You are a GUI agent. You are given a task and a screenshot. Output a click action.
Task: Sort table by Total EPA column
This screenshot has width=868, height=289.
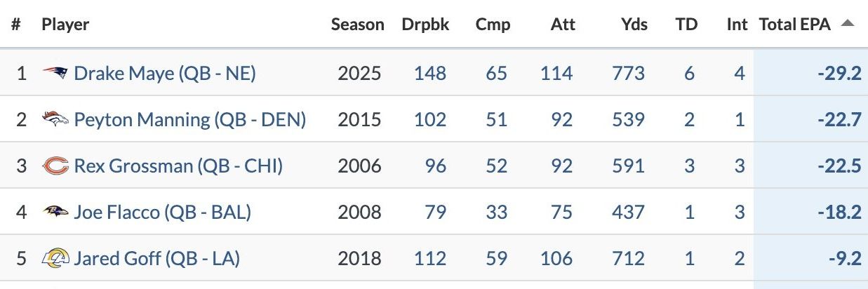(x=794, y=25)
